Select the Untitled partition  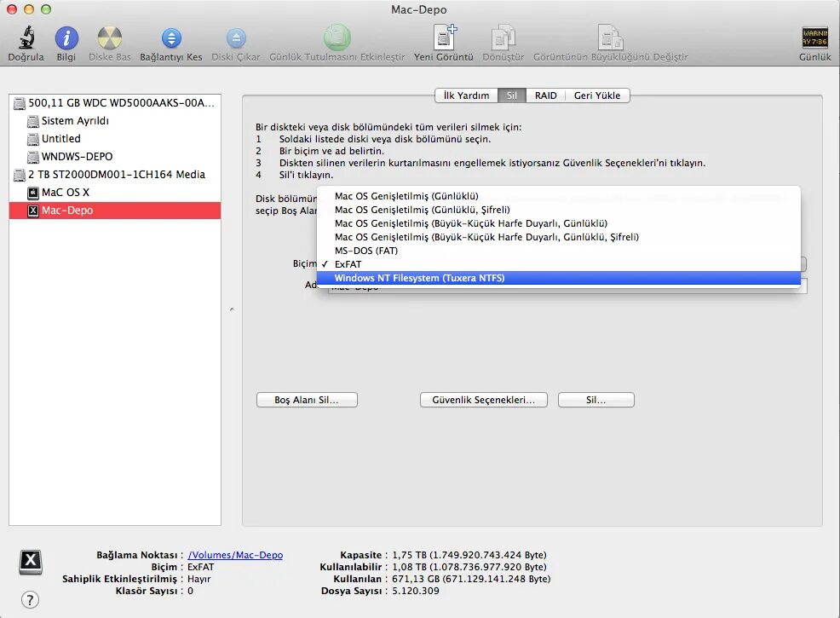115,138
